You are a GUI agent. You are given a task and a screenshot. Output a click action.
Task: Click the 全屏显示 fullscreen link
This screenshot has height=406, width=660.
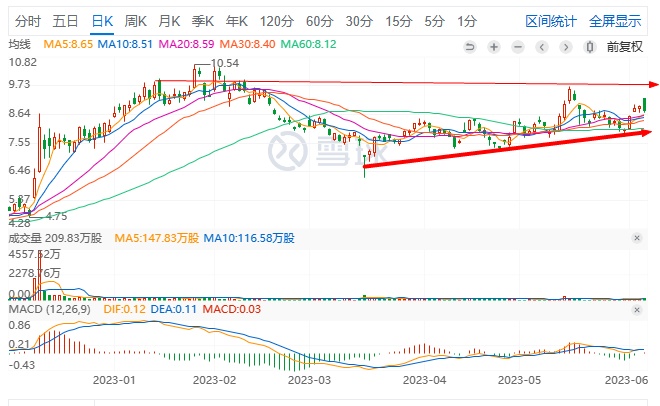click(x=615, y=20)
